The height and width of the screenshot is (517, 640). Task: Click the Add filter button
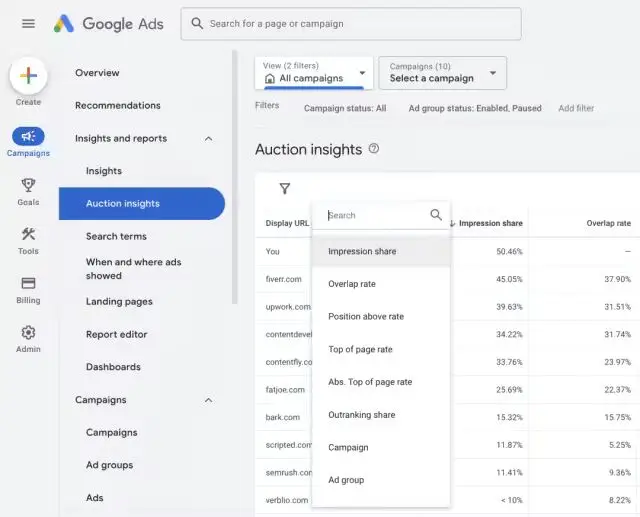tap(576, 108)
